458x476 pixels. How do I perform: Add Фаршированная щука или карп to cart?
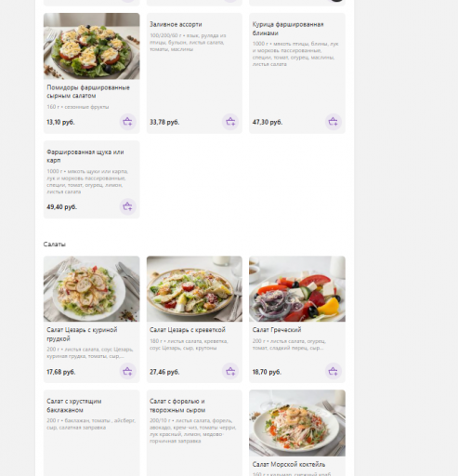[127, 206]
